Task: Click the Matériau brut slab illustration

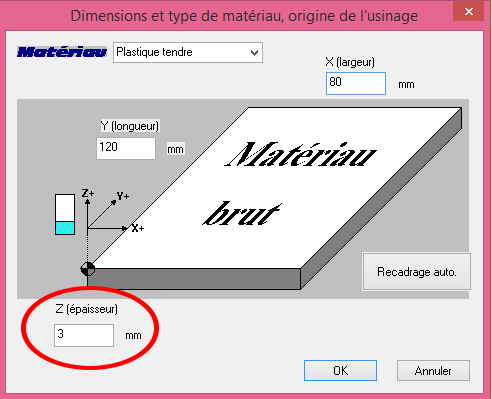Action: point(275,198)
